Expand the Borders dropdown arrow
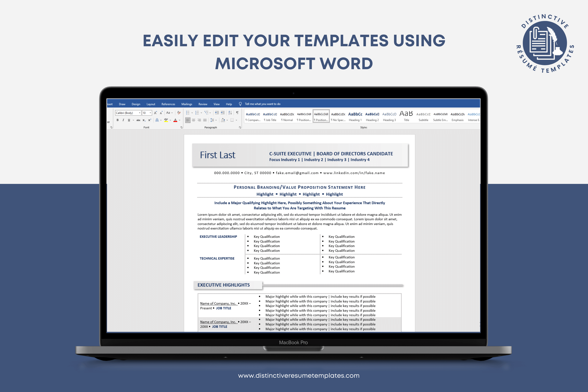 pyautogui.click(x=236, y=120)
